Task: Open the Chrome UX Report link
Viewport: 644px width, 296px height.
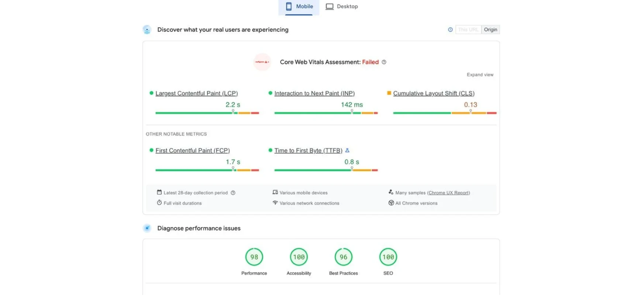Action: click(x=448, y=193)
